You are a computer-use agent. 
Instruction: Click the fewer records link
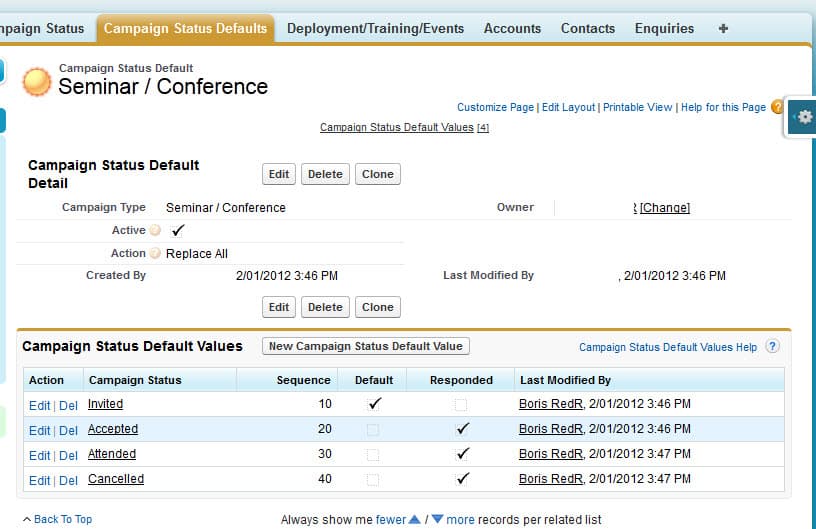point(390,520)
